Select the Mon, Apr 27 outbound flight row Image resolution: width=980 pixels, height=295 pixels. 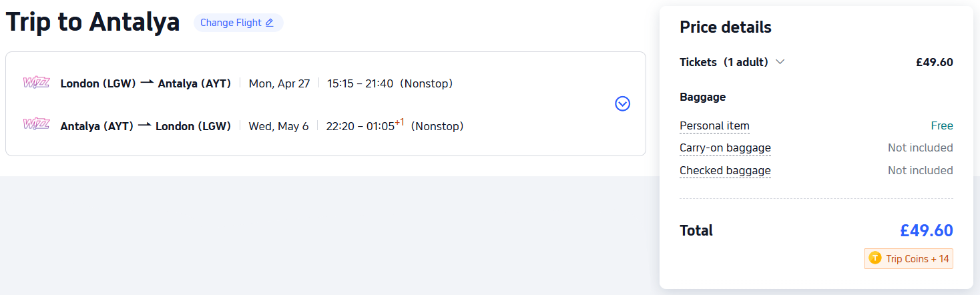click(x=279, y=83)
